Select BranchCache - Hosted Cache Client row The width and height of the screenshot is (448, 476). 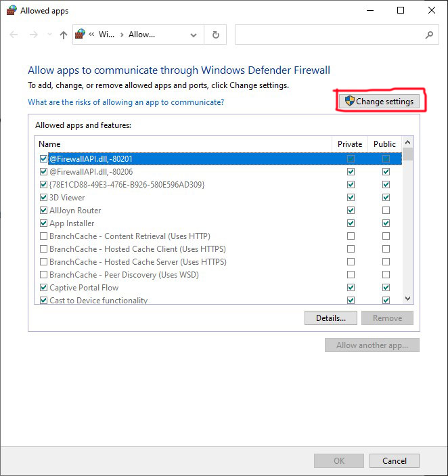[137, 249]
